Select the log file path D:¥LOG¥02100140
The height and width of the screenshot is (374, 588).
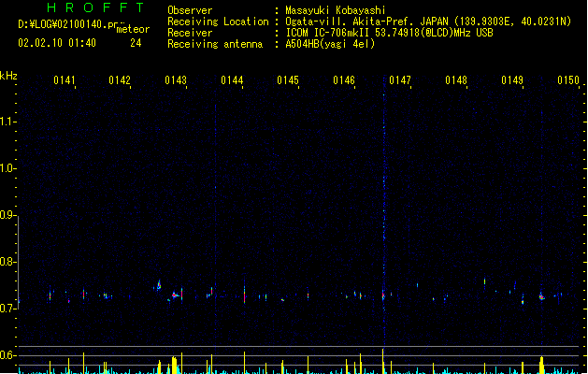[63, 24]
